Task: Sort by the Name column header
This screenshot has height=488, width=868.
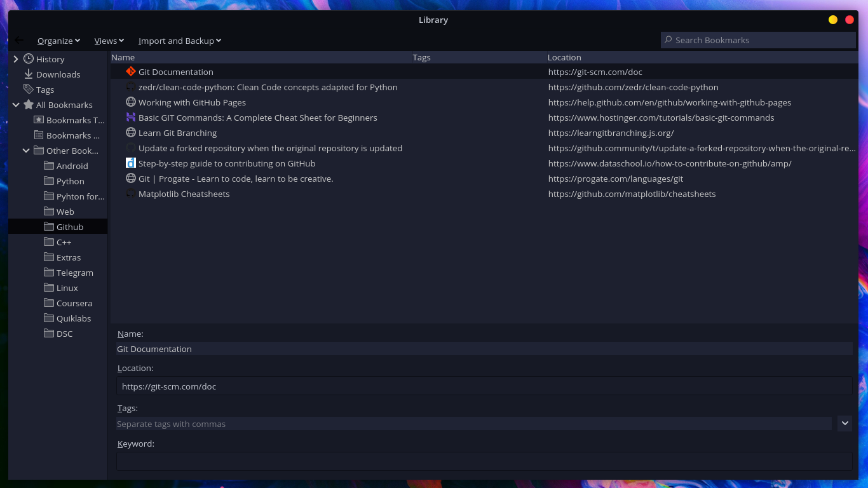Action: pos(261,57)
